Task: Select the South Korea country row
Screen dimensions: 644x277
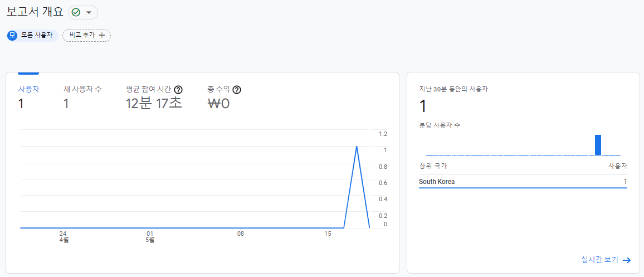Action: (x=523, y=182)
